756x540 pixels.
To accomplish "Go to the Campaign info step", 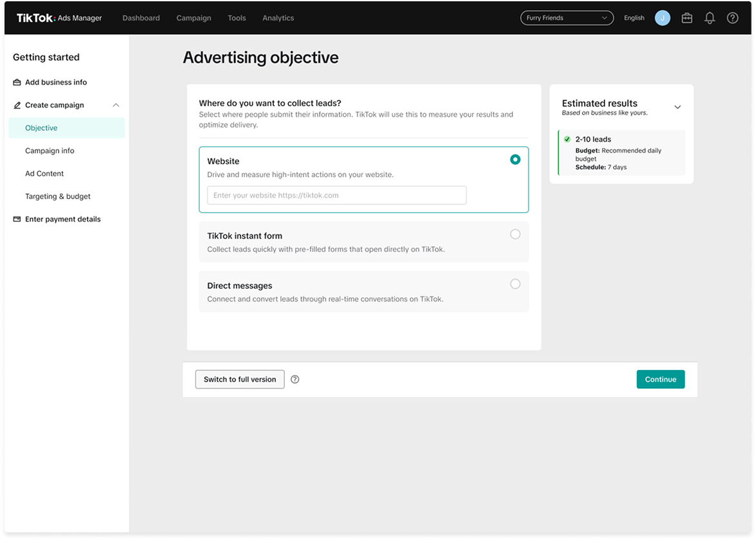I will pyautogui.click(x=50, y=151).
